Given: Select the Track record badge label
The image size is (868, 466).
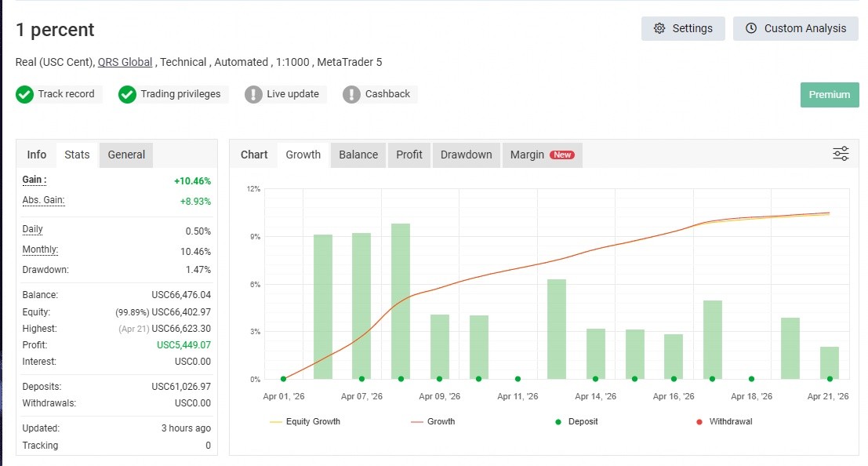Looking at the screenshot, I should 66,93.
